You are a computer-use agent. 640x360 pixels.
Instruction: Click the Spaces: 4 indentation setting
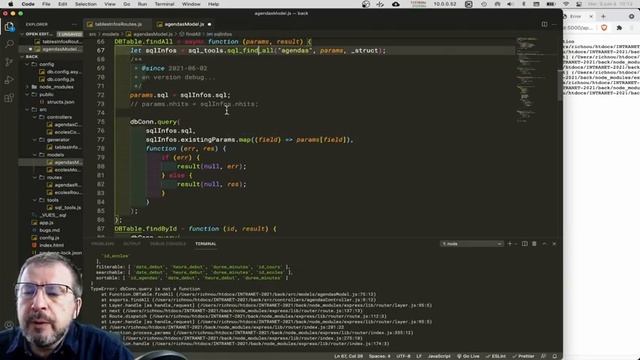(x=380, y=356)
